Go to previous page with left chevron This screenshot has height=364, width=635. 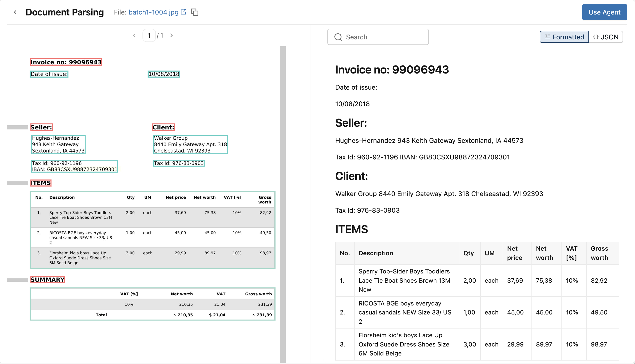coord(134,35)
